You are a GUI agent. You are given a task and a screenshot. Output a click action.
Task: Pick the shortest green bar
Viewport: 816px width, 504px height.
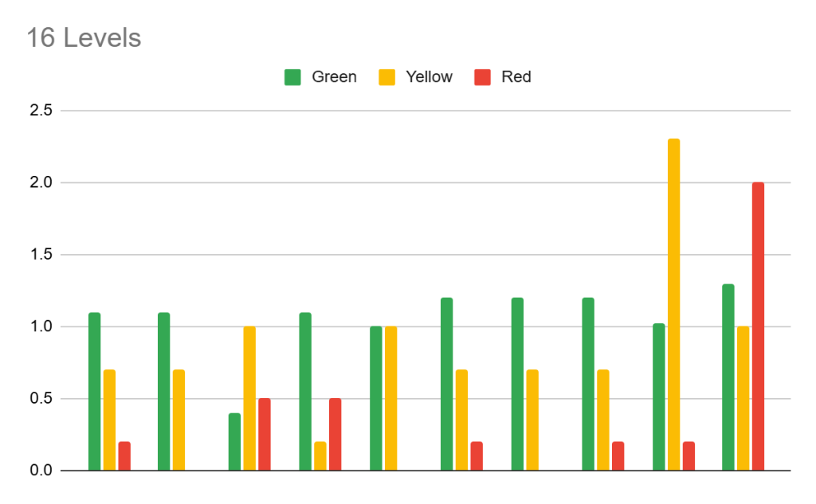point(234,441)
